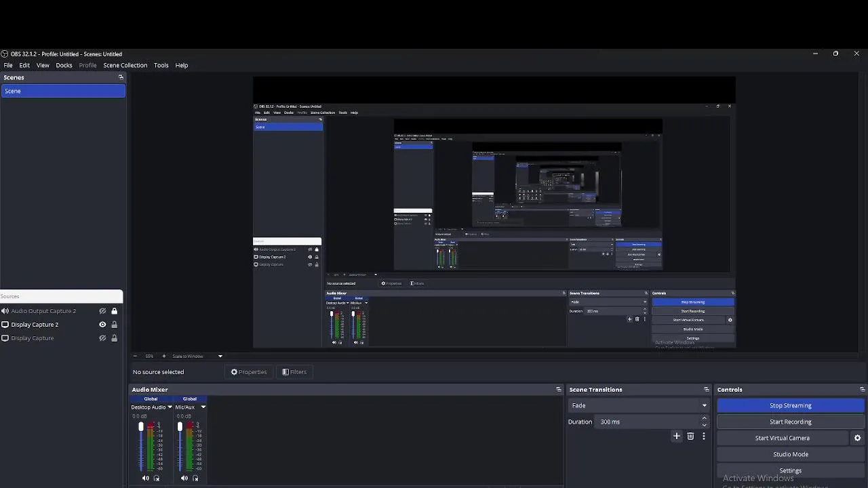Open the Fade transition dropdown

639,405
